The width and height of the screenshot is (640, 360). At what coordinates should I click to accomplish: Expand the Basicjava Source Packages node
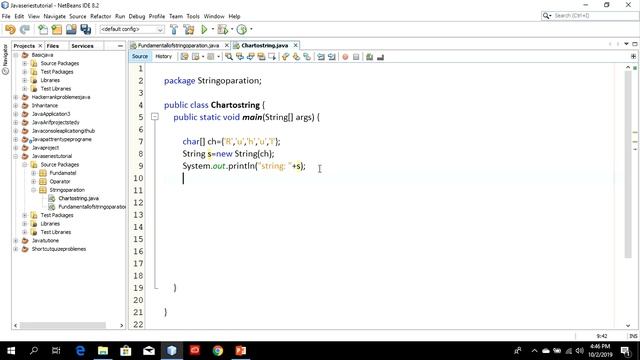pos(24,63)
